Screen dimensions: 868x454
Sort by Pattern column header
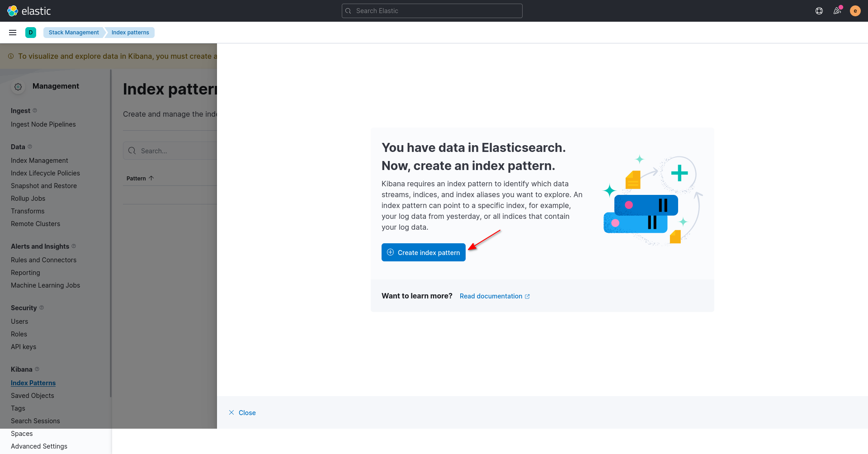click(x=140, y=178)
